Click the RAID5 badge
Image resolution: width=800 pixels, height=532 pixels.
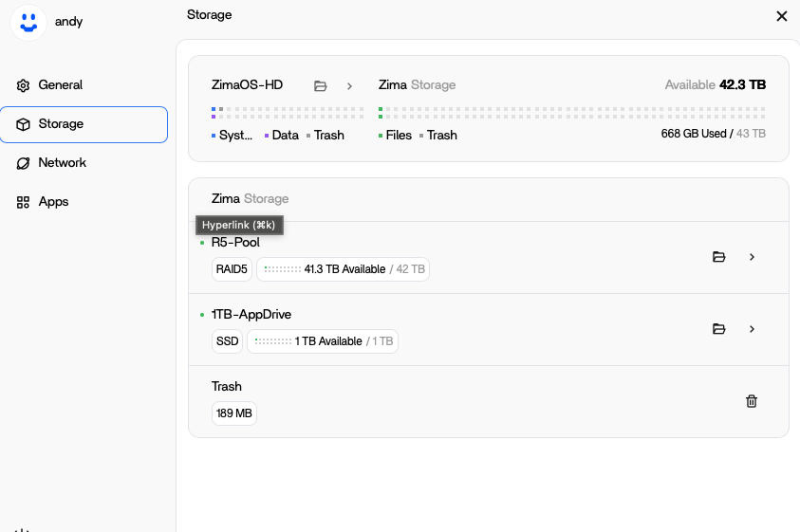(x=232, y=269)
